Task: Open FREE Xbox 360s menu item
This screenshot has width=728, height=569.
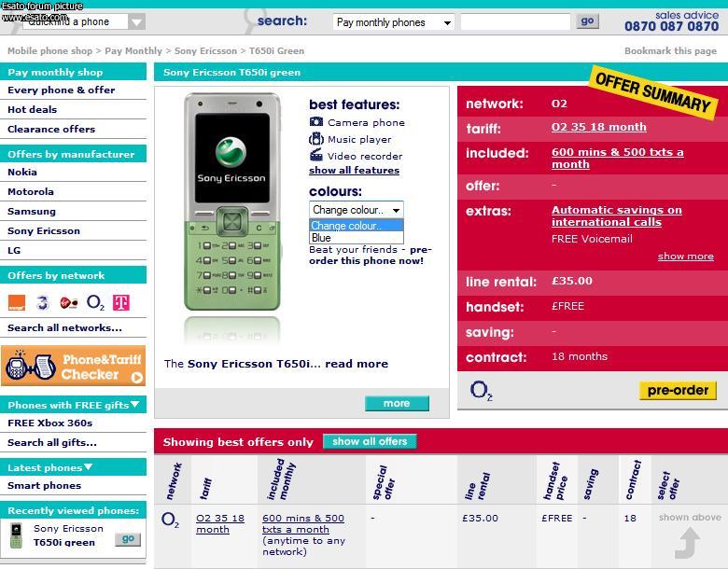Action: point(49,423)
